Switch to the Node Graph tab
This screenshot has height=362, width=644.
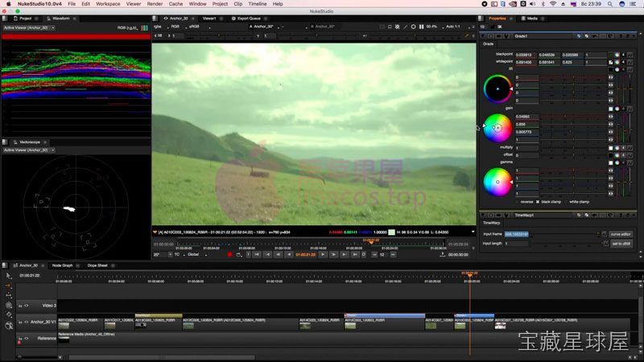(x=62, y=265)
